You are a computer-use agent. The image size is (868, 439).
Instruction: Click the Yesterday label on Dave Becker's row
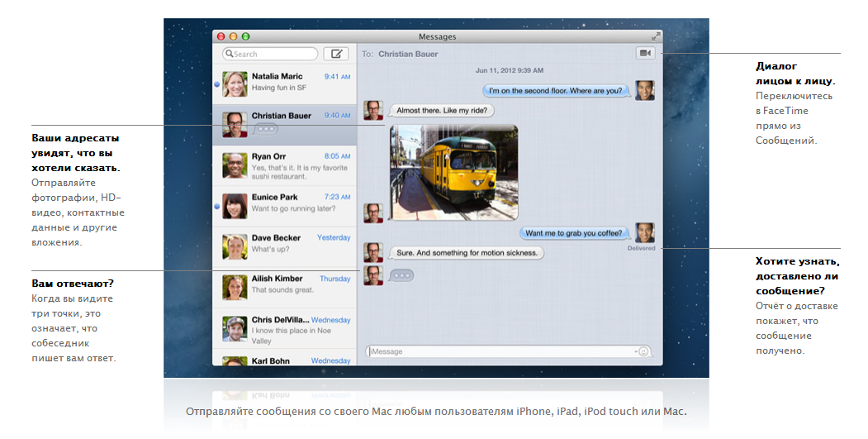pos(334,237)
